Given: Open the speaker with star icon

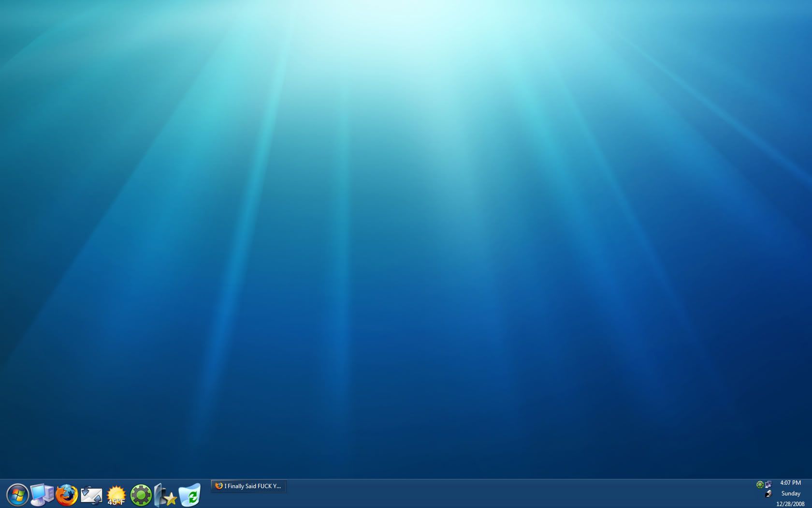Looking at the screenshot, I should [165, 495].
